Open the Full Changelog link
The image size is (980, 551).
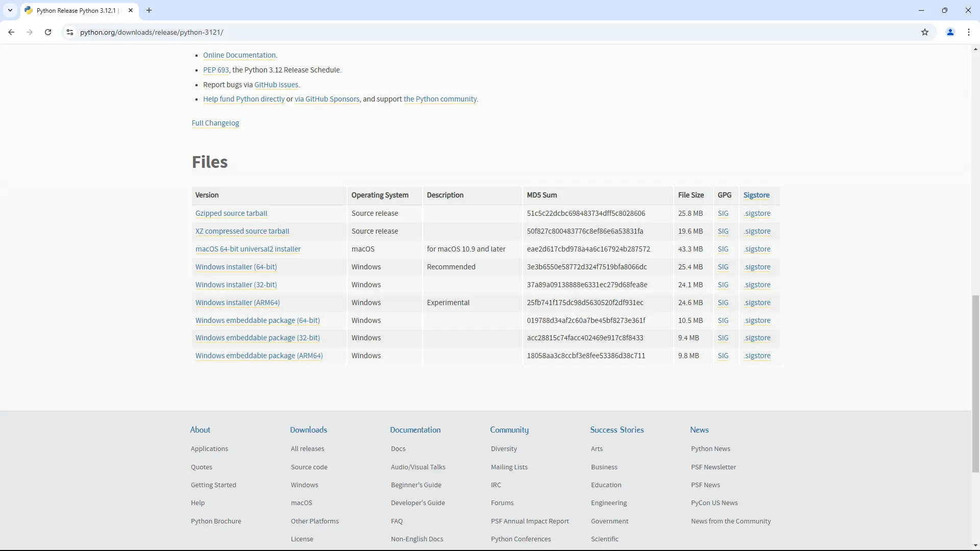tap(215, 122)
